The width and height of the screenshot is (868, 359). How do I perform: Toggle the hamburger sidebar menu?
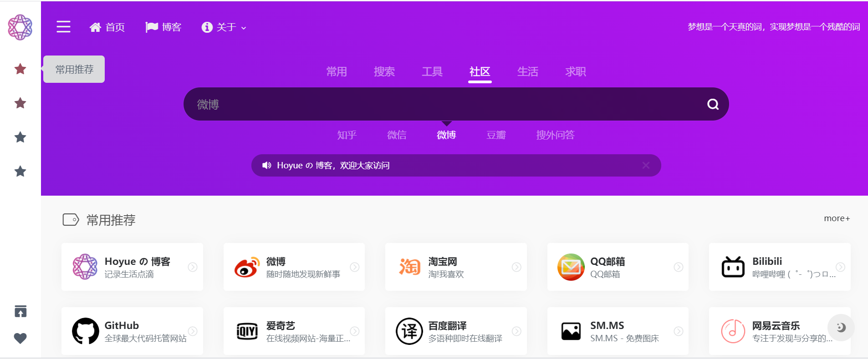(x=63, y=27)
